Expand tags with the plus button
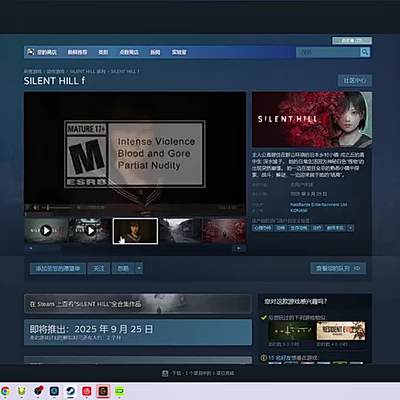400x400 pixels. (350, 228)
